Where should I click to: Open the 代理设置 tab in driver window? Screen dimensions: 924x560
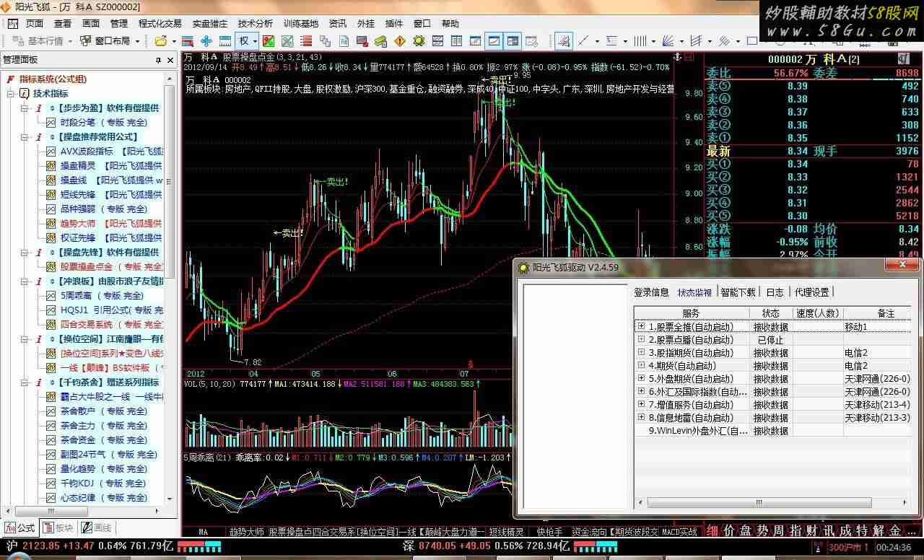[811, 292]
